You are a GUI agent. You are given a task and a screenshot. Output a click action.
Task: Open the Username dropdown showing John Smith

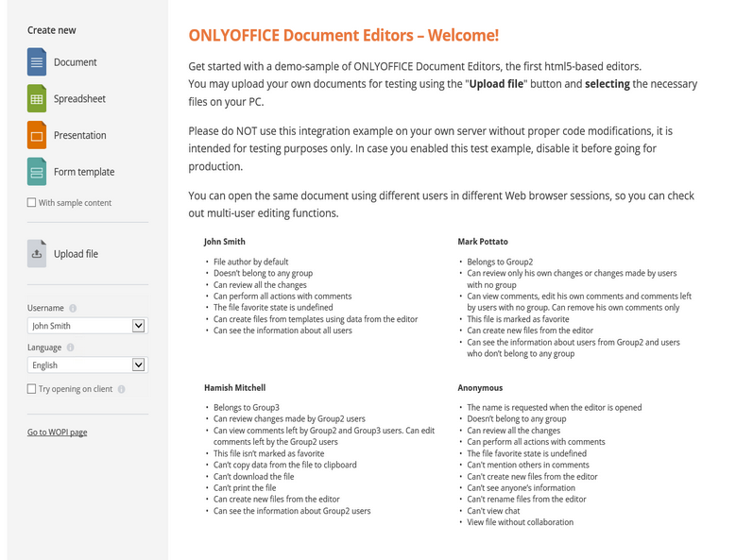point(88,326)
